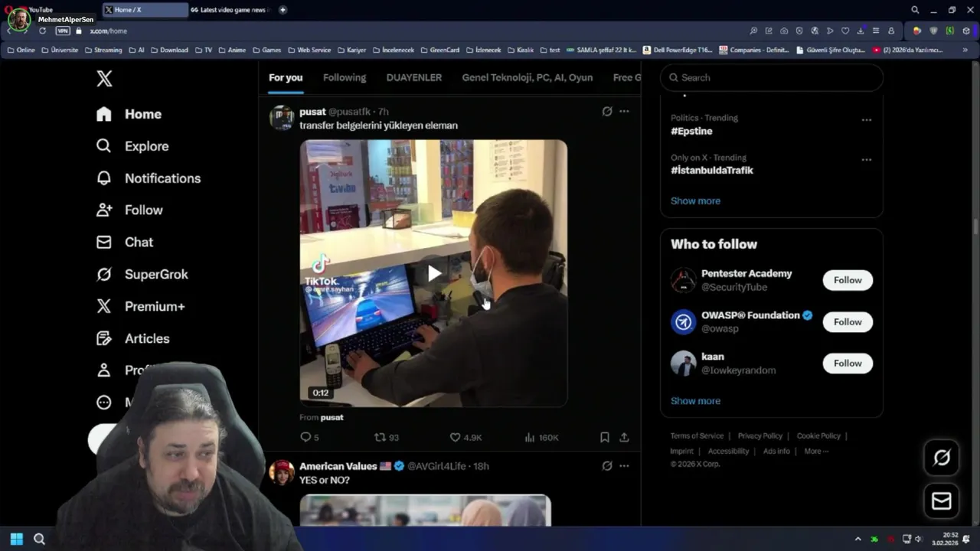
Task: Reload the page
Action: pos(42,31)
